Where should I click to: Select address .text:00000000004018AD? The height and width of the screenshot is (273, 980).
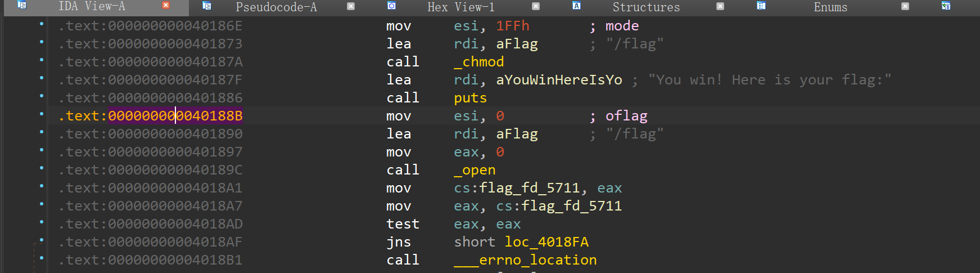click(151, 224)
